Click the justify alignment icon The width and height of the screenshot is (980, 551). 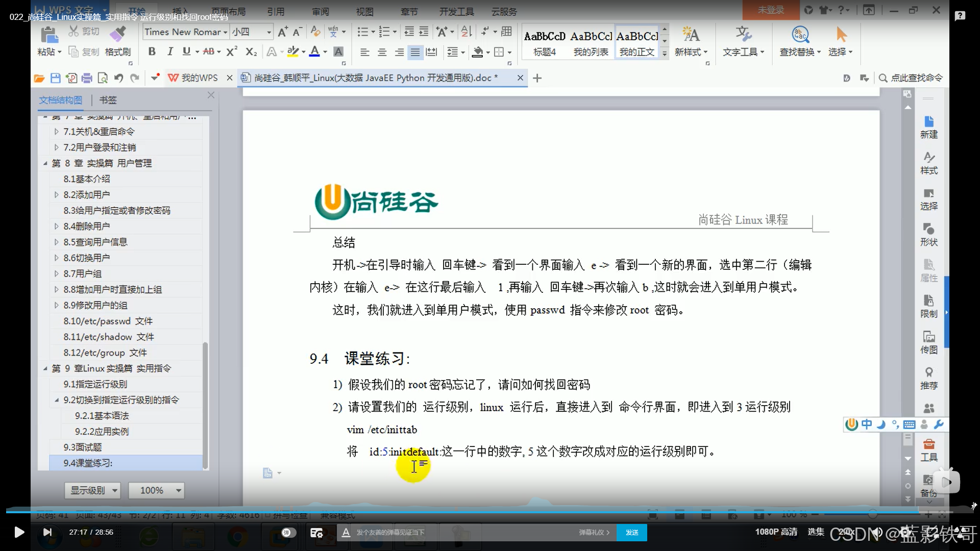tap(415, 52)
